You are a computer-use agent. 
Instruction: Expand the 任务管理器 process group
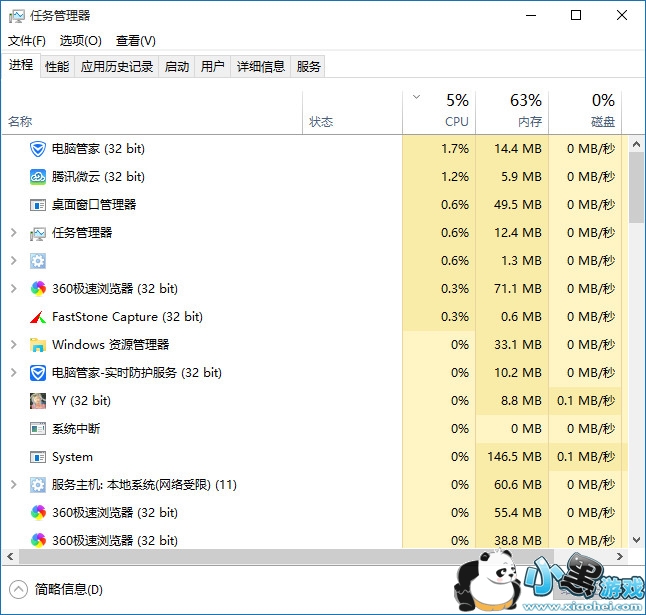click(x=14, y=233)
